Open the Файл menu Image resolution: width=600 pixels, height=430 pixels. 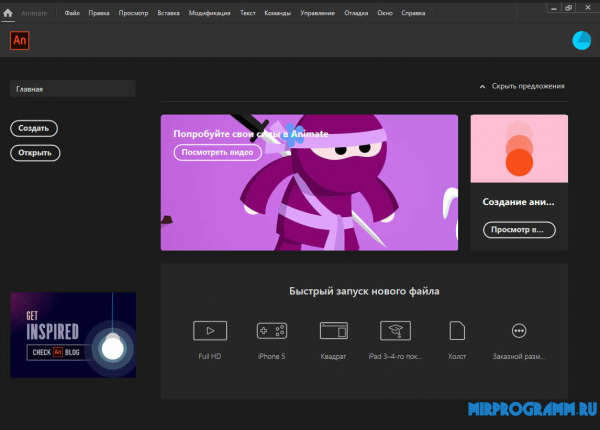(72, 13)
